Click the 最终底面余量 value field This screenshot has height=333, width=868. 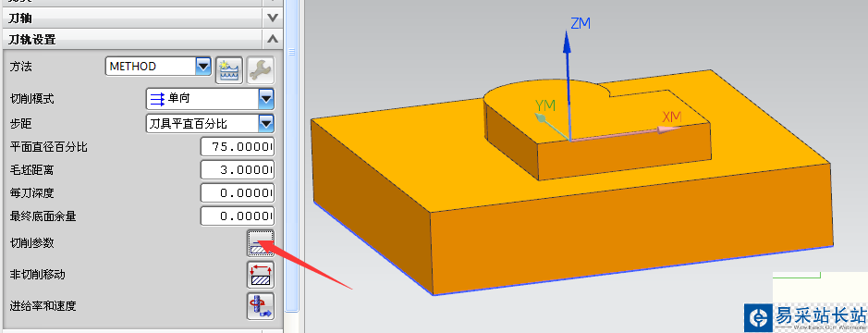(x=238, y=216)
